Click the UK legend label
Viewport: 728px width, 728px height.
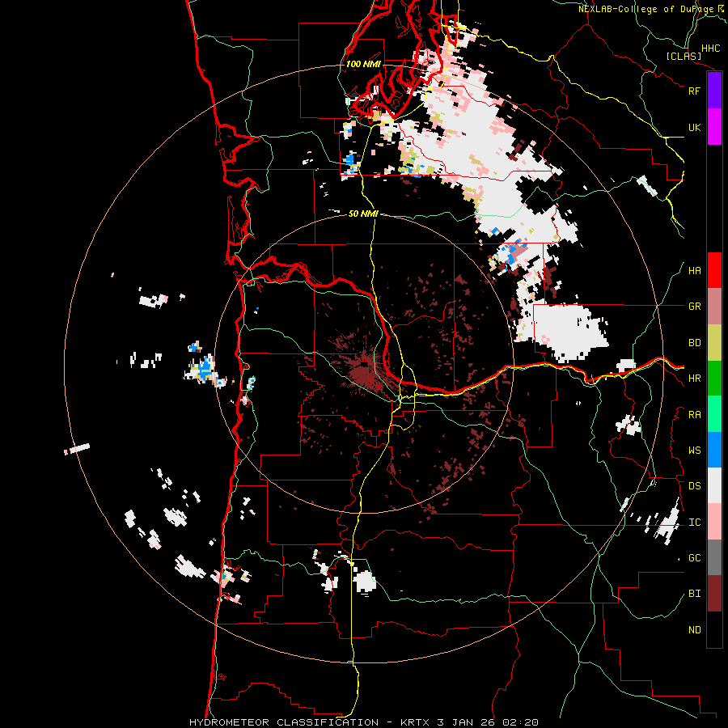(x=694, y=127)
